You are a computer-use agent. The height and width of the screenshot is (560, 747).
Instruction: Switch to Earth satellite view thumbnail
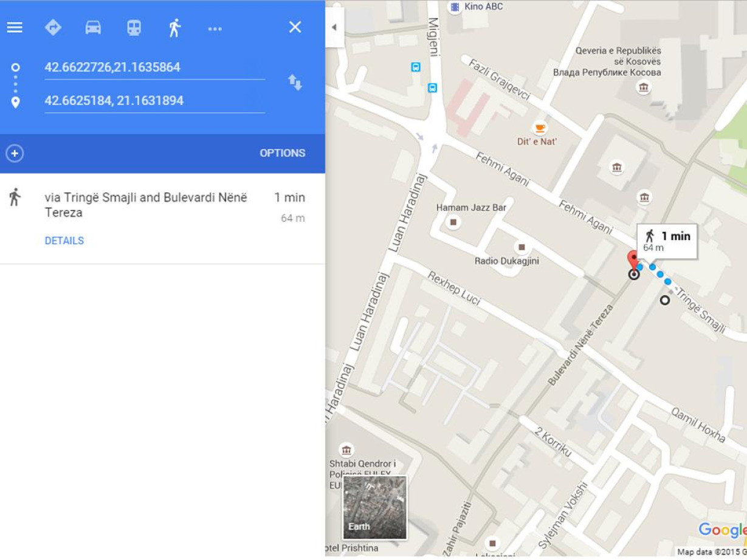coord(374,508)
